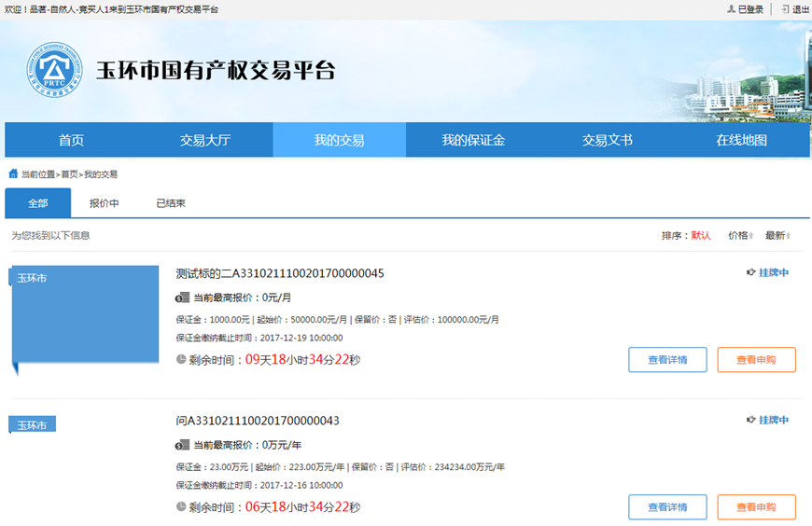Open the 我的保证金 navigation menu
The height and width of the screenshot is (526, 812).
click(473, 140)
